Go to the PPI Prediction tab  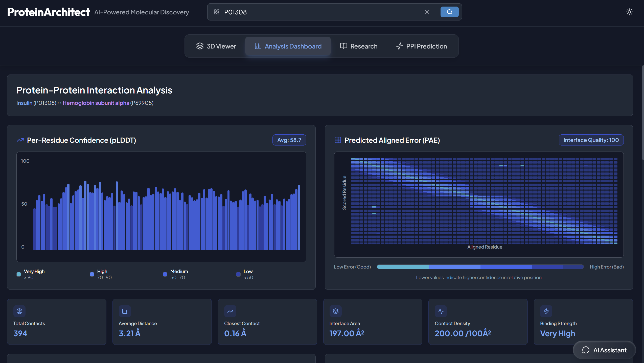421,46
